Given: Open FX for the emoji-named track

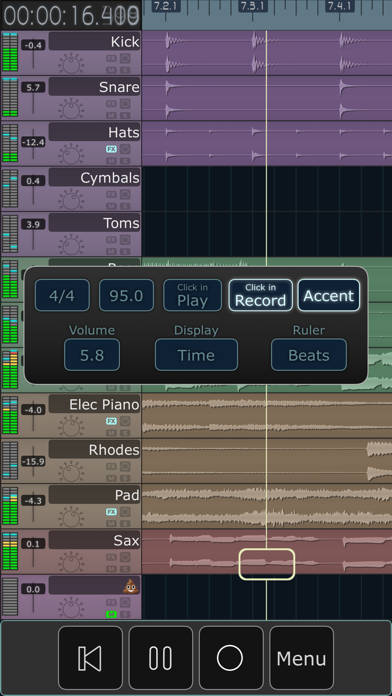Looking at the screenshot, I should pyautogui.click(x=111, y=602).
